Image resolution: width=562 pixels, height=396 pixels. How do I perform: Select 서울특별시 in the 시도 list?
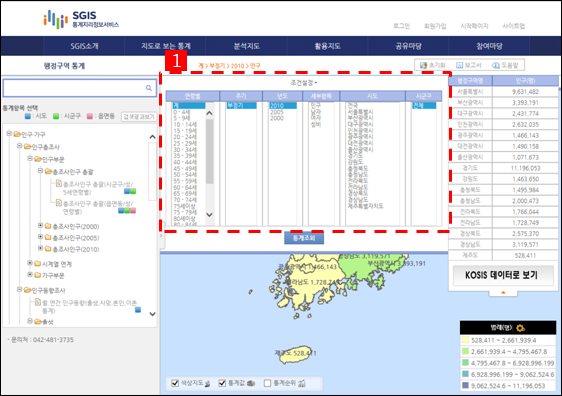(x=360, y=112)
